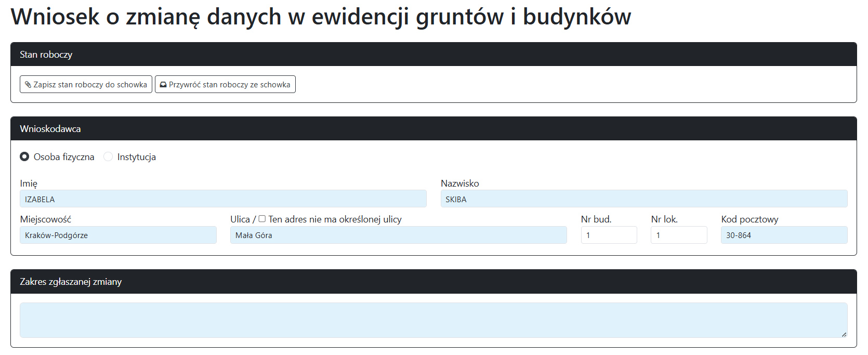Image resolution: width=868 pixels, height=355 pixels.
Task: Focus the Nr lok. input field
Action: tap(678, 235)
